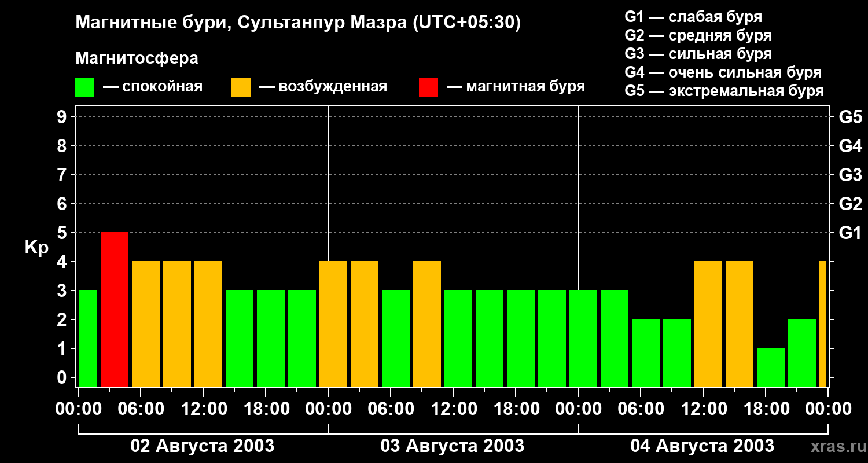
Task: Click the title 'Магнитные бури, Сультанпур Мазра (UTC+05:30)'
Action: tap(299, 23)
